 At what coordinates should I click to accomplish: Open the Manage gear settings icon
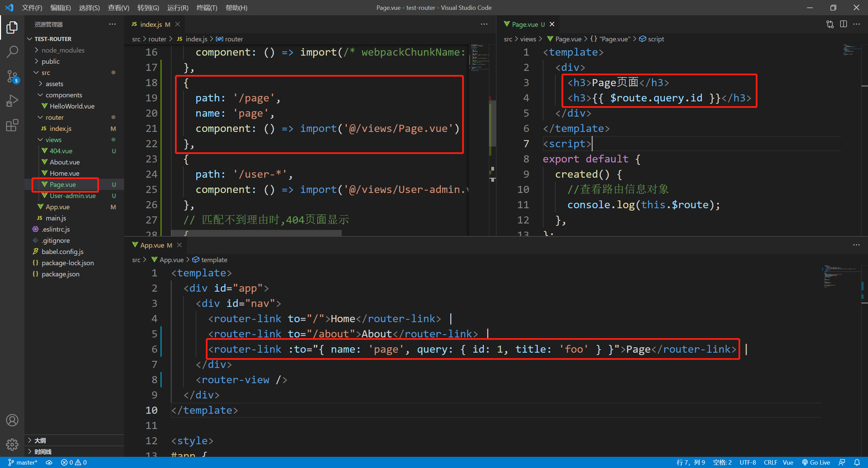click(12, 444)
